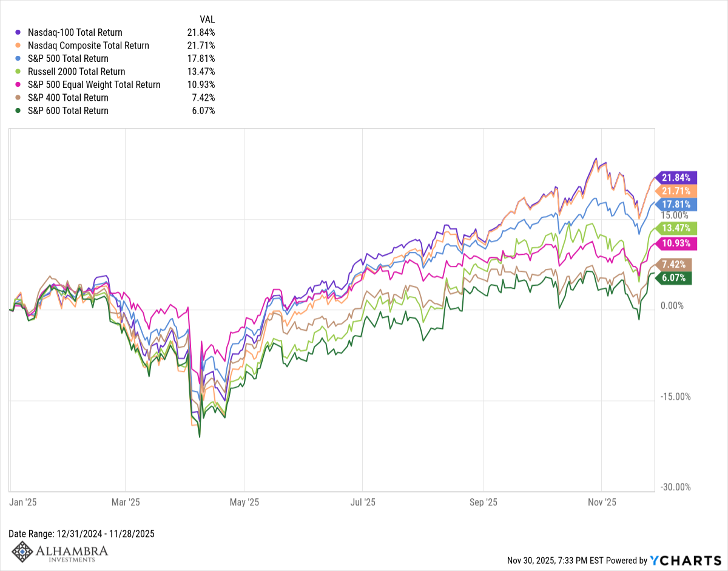Select the Nasdaq-100 Total Return legend label

point(75,33)
